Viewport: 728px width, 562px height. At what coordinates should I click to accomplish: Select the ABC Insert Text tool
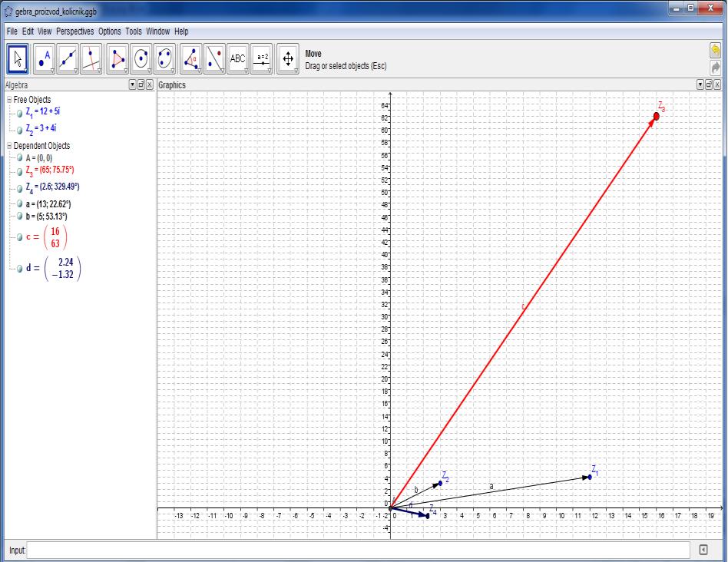(238, 58)
